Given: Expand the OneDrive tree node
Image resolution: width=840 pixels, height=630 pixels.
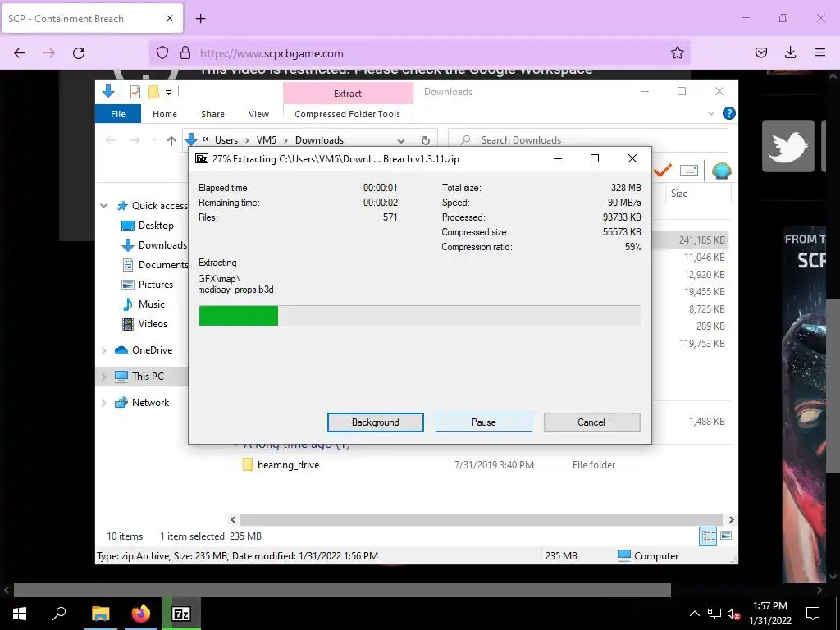Looking at the screenshot, I should click(104, 350).
